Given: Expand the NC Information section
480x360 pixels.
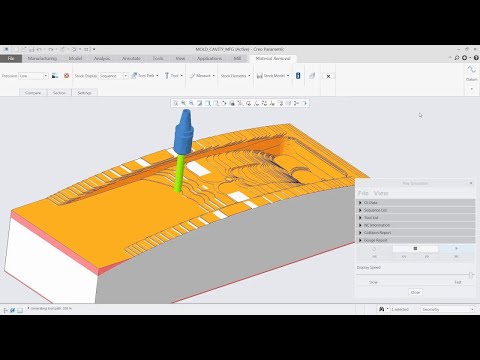Looking at the screenshot, I should tap(416, 225).
